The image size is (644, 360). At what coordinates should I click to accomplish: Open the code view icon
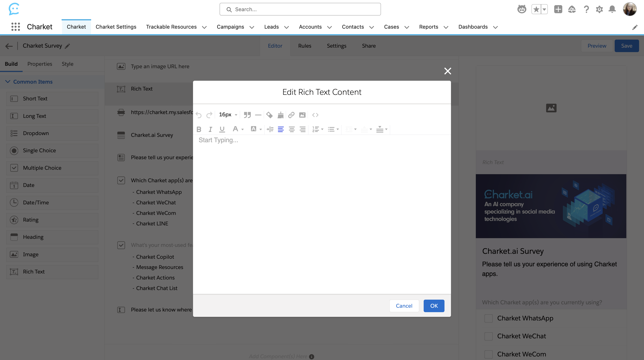pos(315,115)
